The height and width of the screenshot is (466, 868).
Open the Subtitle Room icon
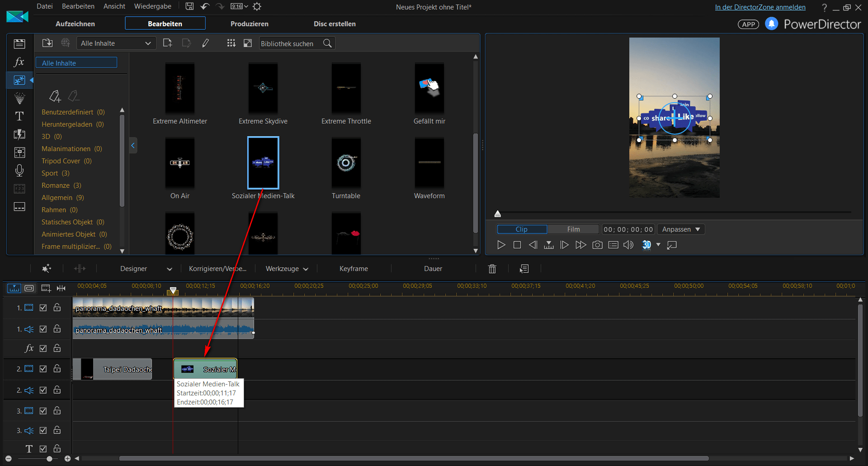[x=19, y=207]
